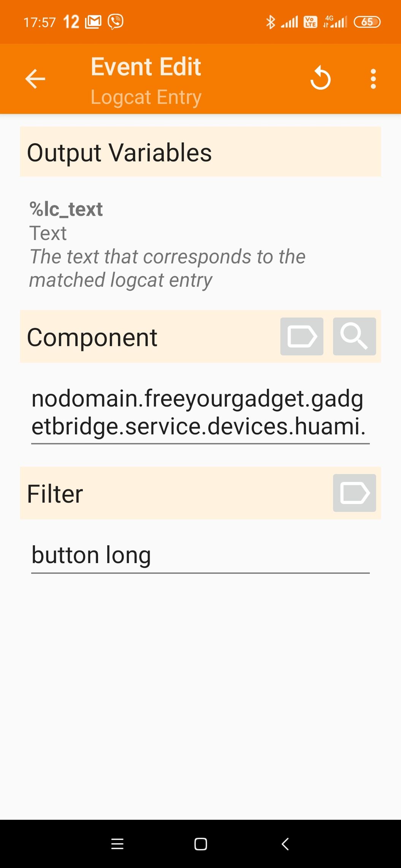Click the reset/revert circular arrow icon

(x=320, y=78)
